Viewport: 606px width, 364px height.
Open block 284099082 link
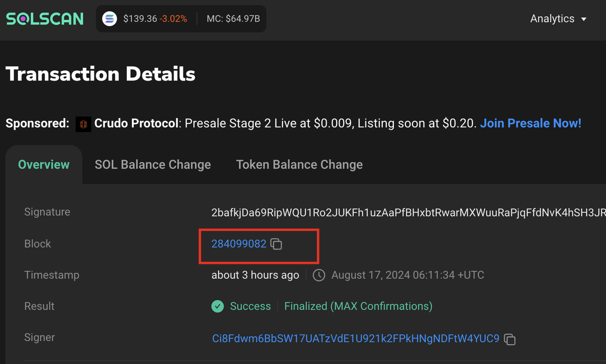coord(239,244)
